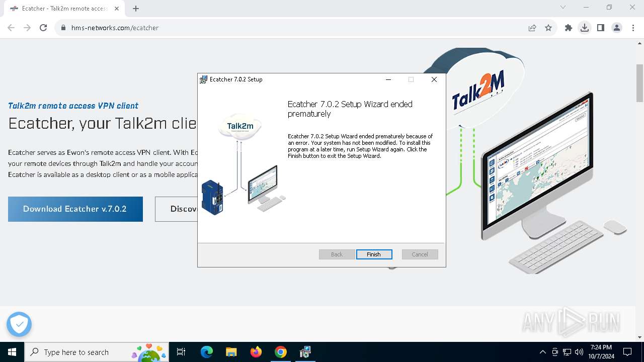644x362 pixels.
Task: Show hidden system tray icons
Action: (x=542, y=352)
